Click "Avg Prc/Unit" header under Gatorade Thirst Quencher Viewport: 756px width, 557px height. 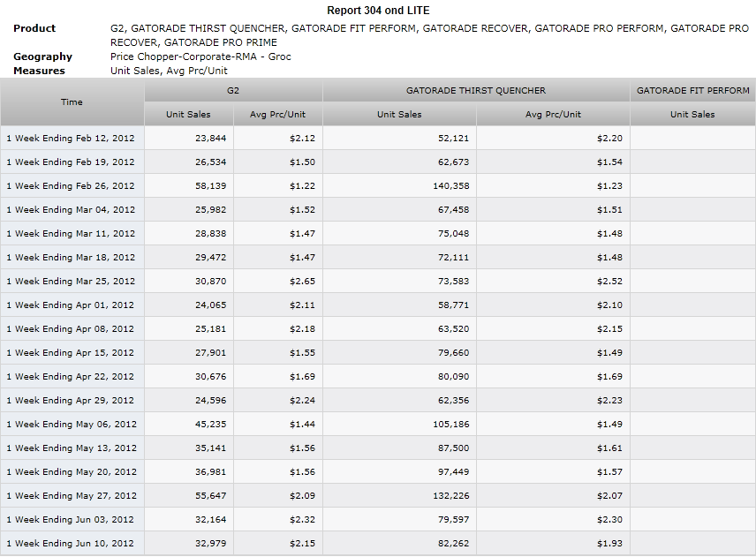coord(553,114)
